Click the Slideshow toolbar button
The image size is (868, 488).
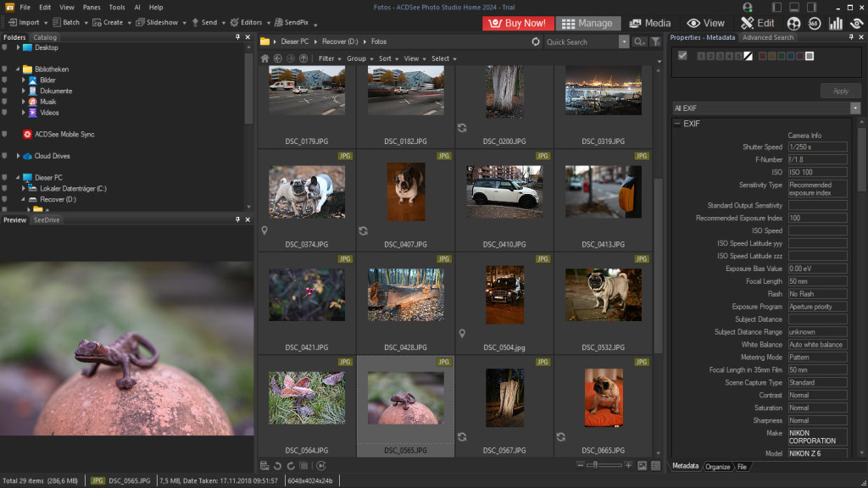[158, 22]
